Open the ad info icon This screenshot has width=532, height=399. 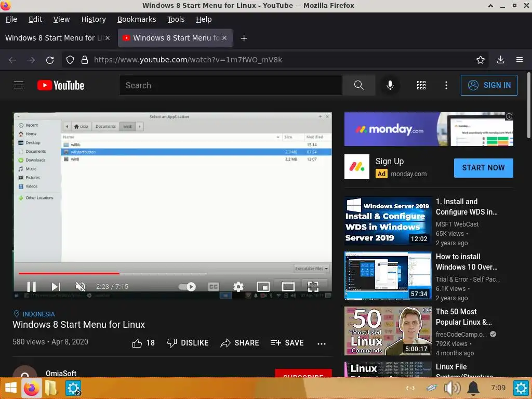click(509, 116)
